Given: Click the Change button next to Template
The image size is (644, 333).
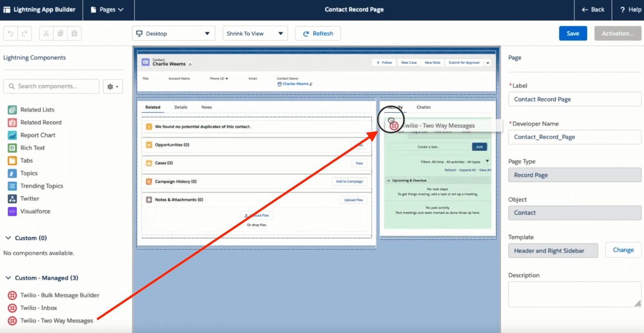Looking at the screenshot, I should (x=623, y=250).
